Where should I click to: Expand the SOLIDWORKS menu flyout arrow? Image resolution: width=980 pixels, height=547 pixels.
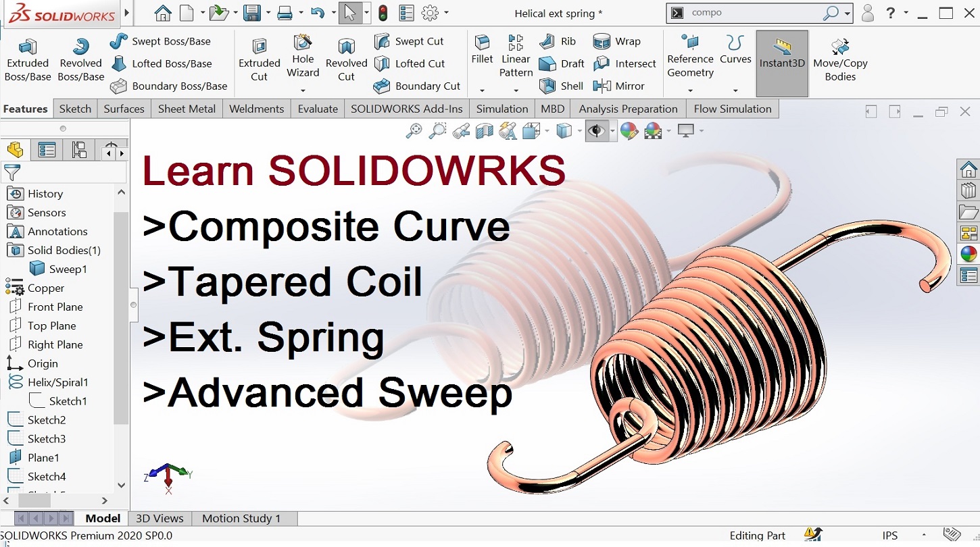tap(128, 13)
